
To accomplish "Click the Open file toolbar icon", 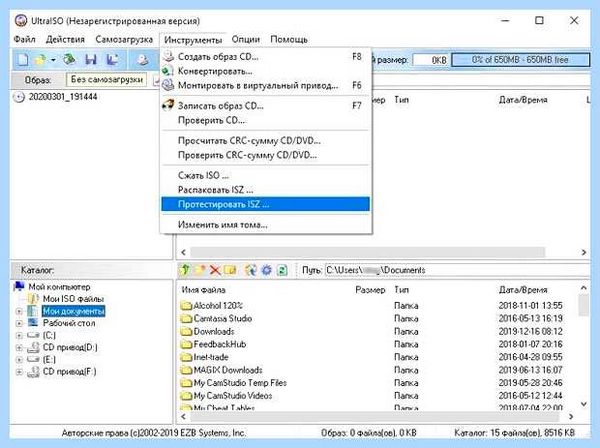I will point(41,60).
